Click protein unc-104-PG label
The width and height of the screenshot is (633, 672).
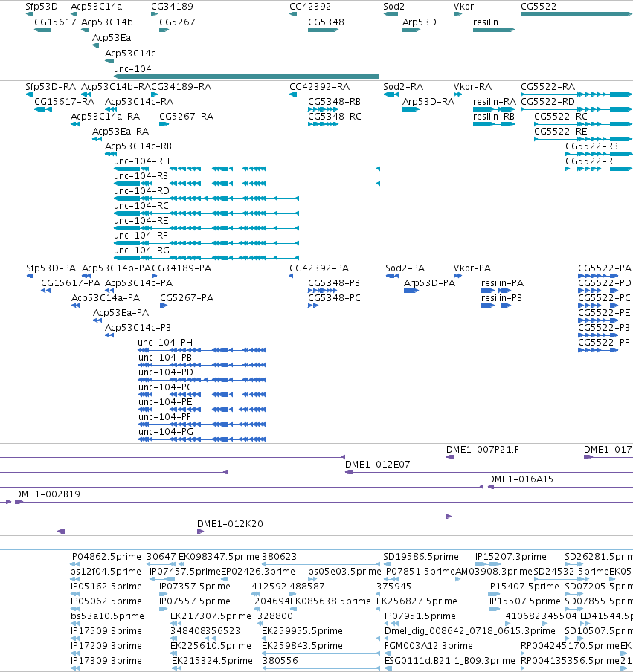166,432
